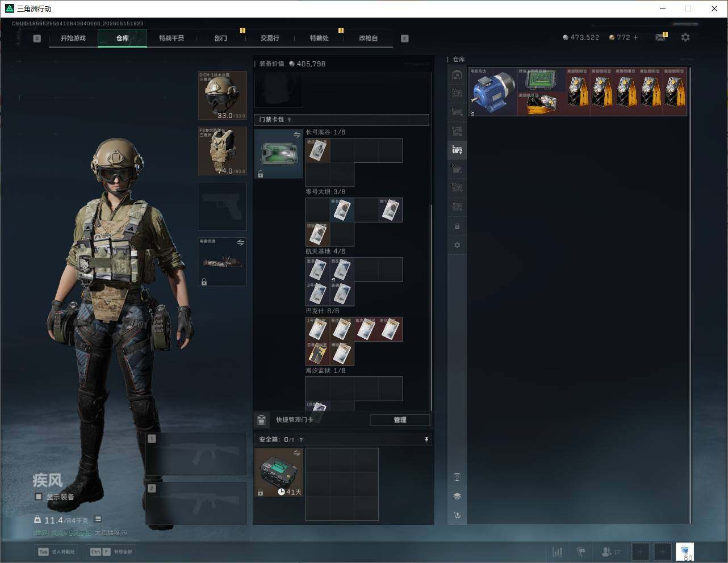This screenshot has height=563, width=728.
Task: Open the top-right settings gear
Action: click(x=685, y=37)
